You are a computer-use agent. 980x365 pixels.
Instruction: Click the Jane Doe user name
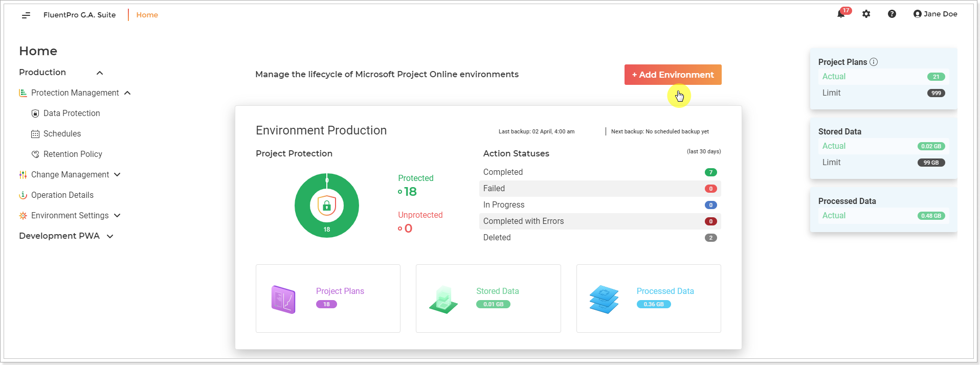tap(940, 14)
